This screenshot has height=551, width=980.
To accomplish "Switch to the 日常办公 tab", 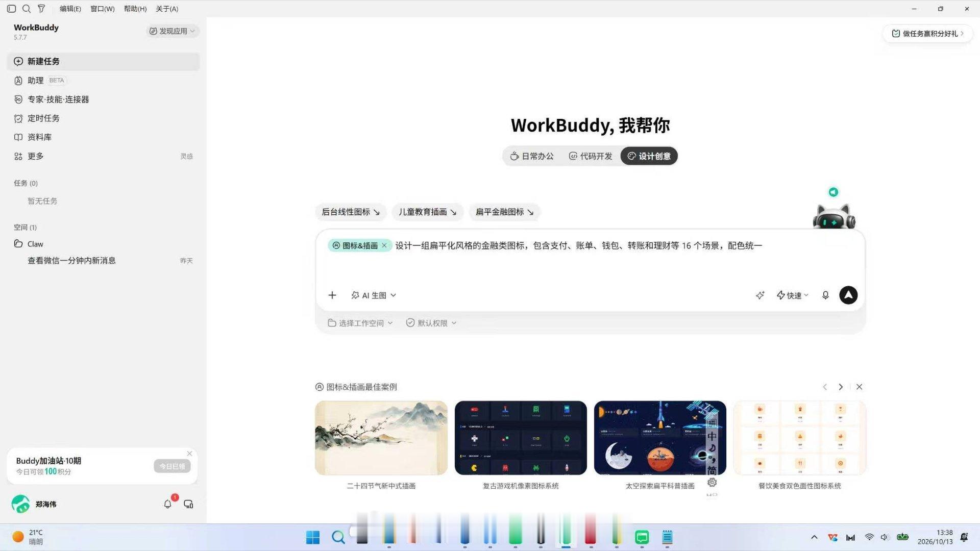I will click(x=532, y=156).
